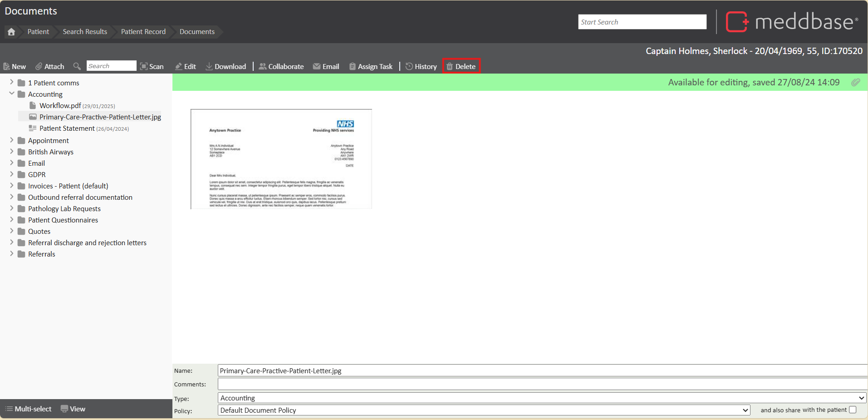The image size is (868, 420).
Task: Download the selected document
Action: pyautogui.click(x=226, y=66)
